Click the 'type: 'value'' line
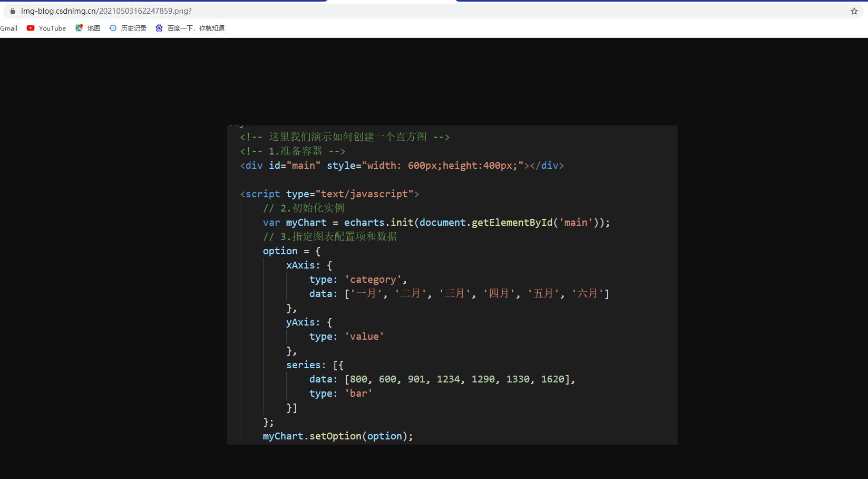868x479 pixels. click(346, 337)
